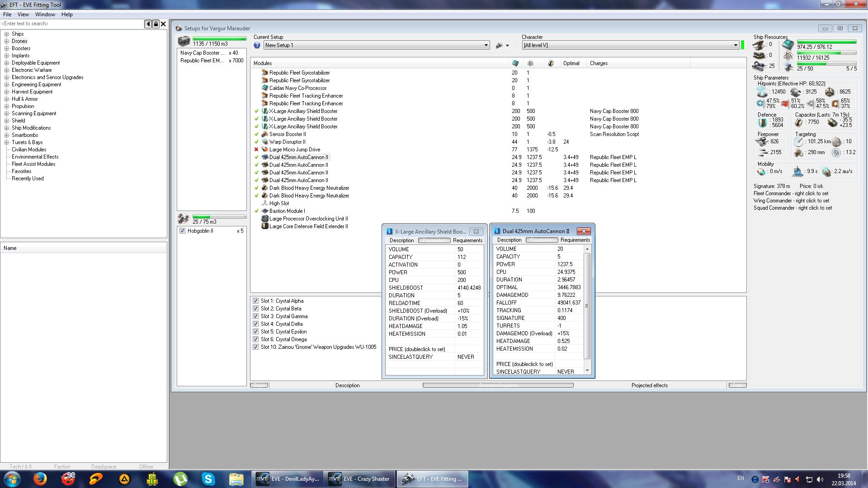The image size is (868, 488).
Task: Uncheck the Hobgoblin II drone checkbox
Action: click(x=182, y=231)
